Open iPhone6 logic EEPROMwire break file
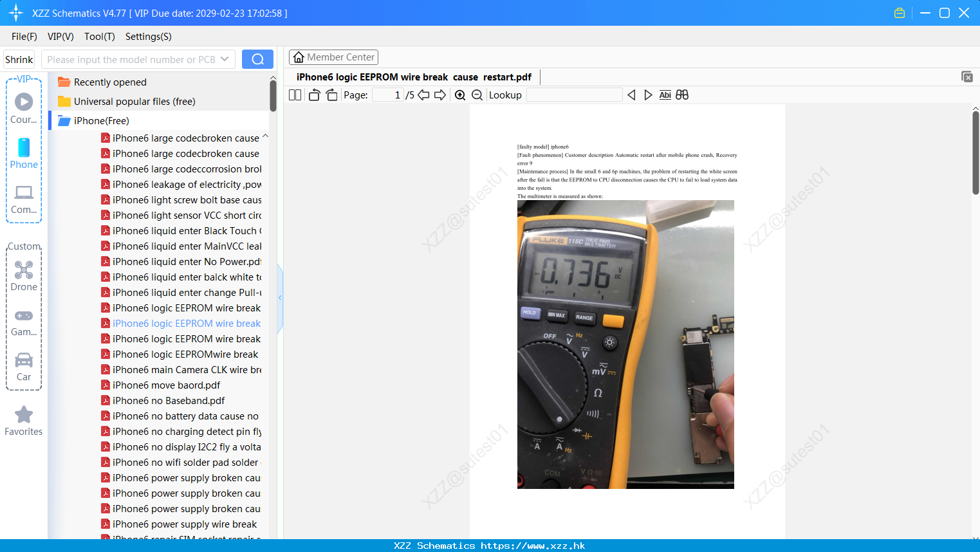Screen dimensions: 980x552 coord(180,354)
